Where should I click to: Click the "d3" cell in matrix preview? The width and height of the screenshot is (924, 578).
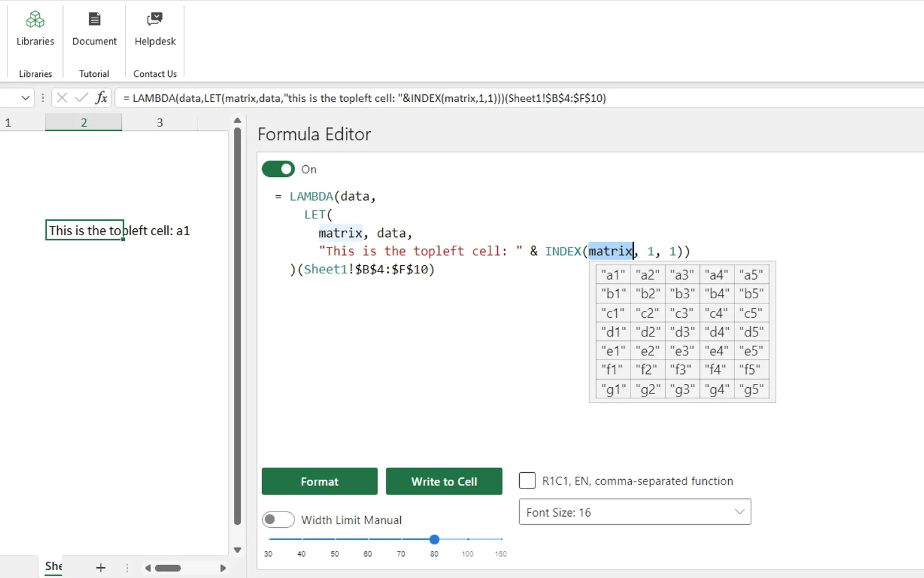tap(682, 332)
